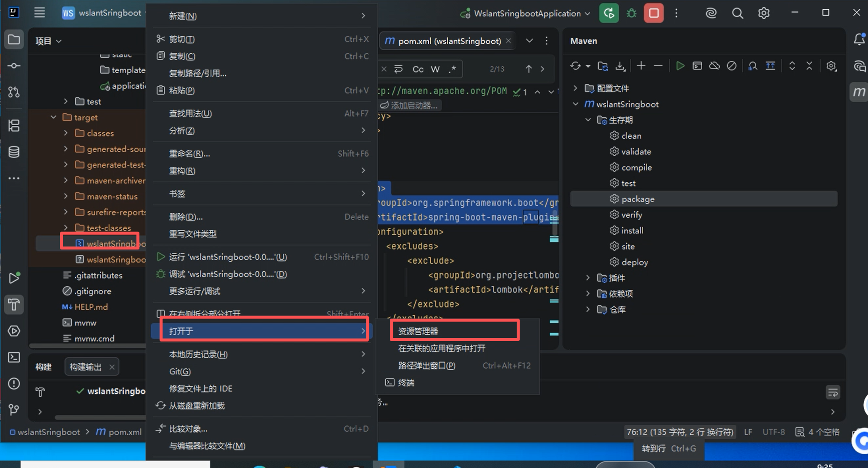Screen dimensions: 868x468
Task: Choose 终端 in the open-in submenu
Action: pos(458,382)
